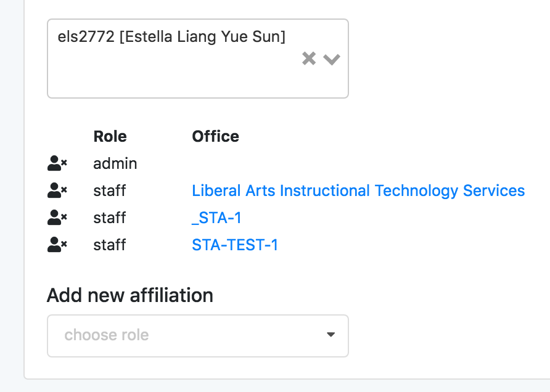This screenshot has height=392, width=550.
Task: Click the Role column header
Action: tap(110, 136)
